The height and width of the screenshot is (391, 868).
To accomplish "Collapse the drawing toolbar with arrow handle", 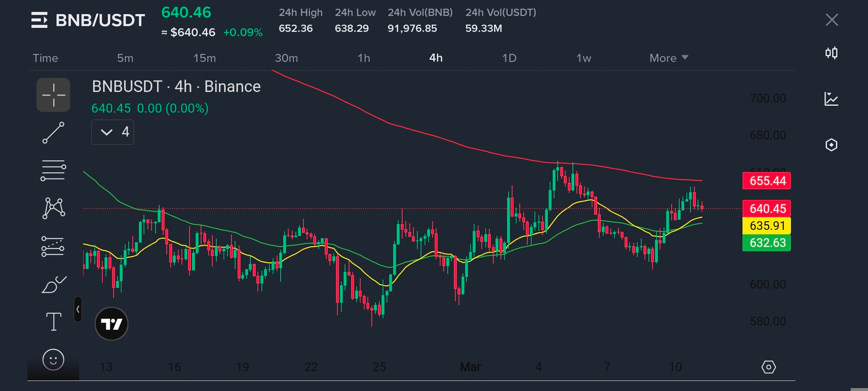I will [x=78, y=309].
